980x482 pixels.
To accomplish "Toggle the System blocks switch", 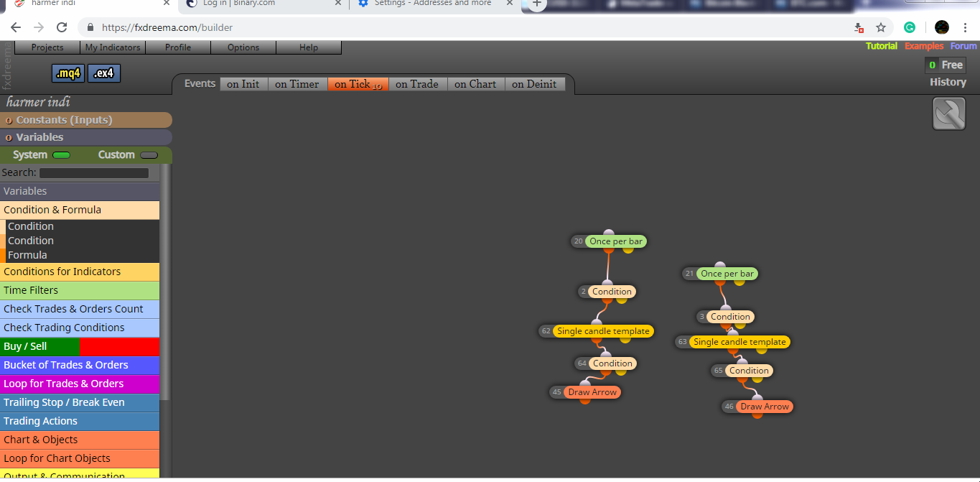I will pos(61,155).
